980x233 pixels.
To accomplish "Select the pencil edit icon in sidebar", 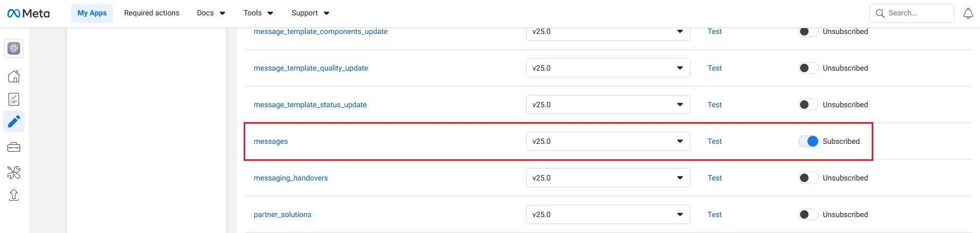I will [14, 122].
